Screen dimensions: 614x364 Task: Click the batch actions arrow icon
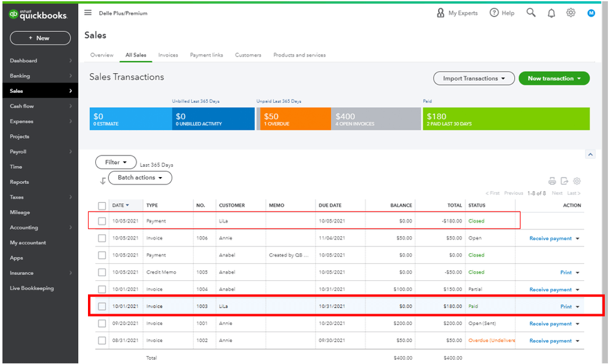pyautogui.click(x=103, y=181)
